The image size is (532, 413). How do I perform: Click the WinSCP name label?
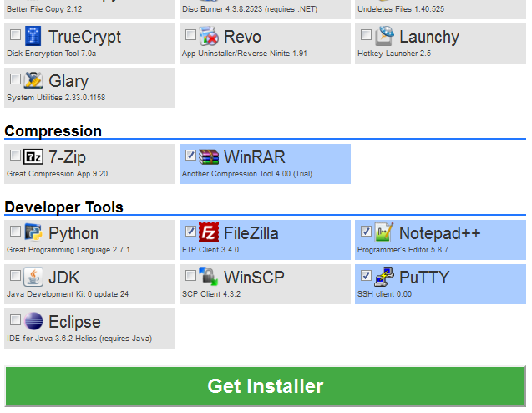(254, 278)
